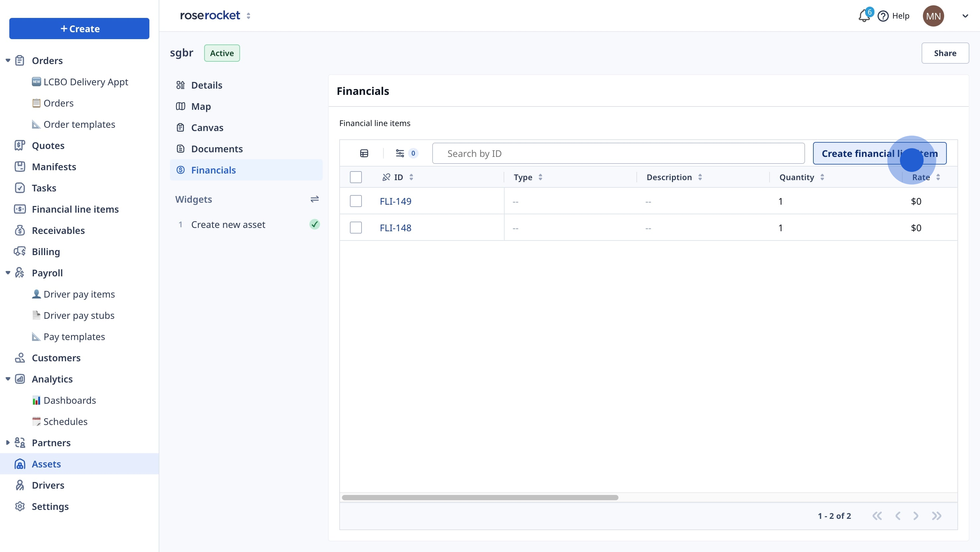
Task: Select Financial line items in the sidebar
Action: (75, 209)
